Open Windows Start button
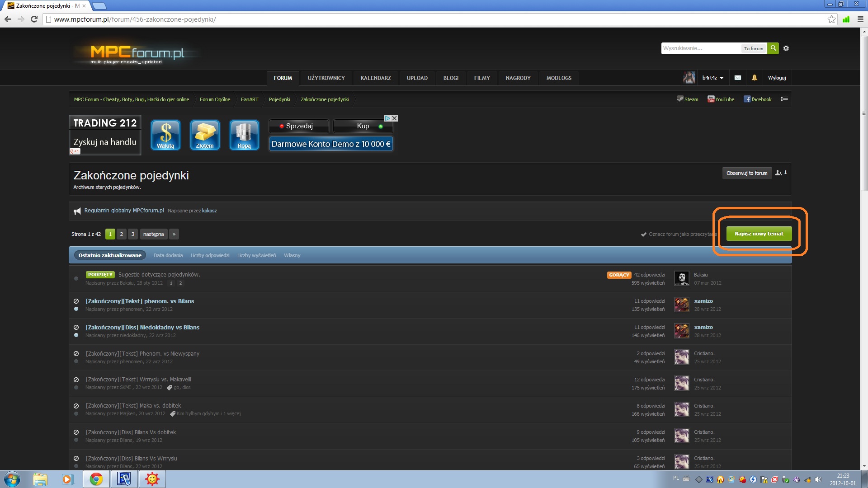 (12, 479)
